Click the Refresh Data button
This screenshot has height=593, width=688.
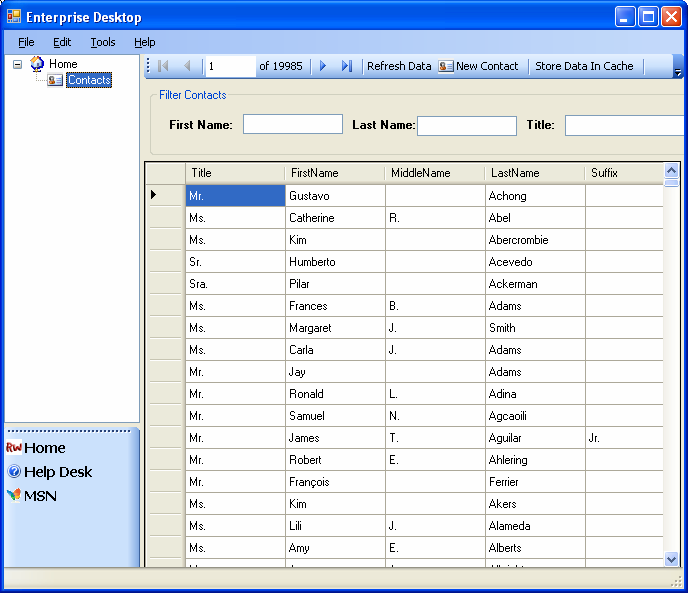tap(399, 66)
